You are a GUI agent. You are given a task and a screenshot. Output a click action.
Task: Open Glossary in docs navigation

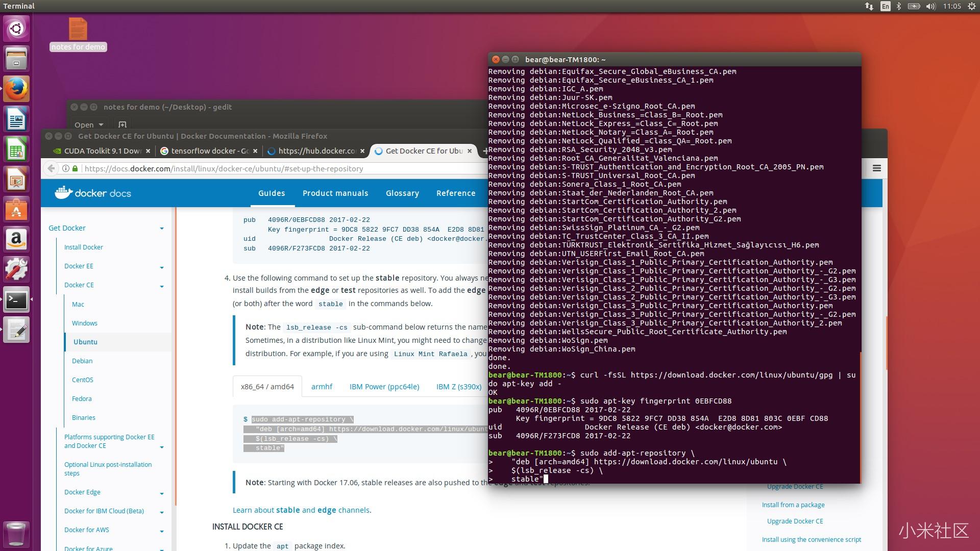click(x=402, y=193)
